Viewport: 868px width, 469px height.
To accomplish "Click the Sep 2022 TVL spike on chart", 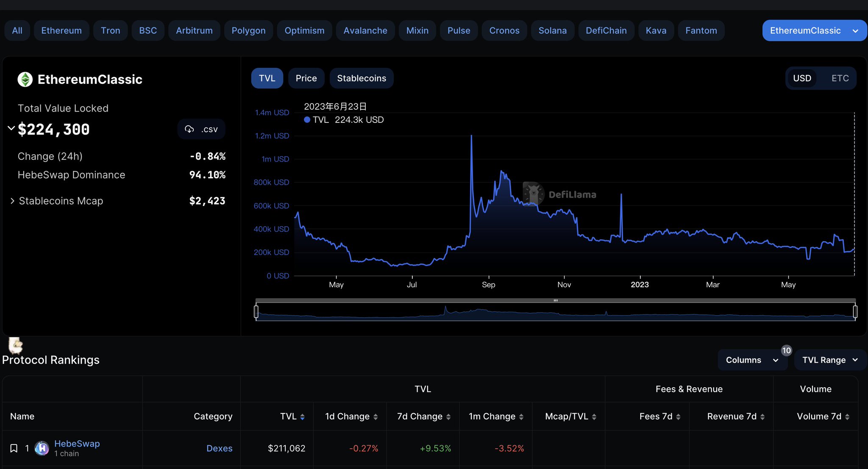I will (471, 136).
